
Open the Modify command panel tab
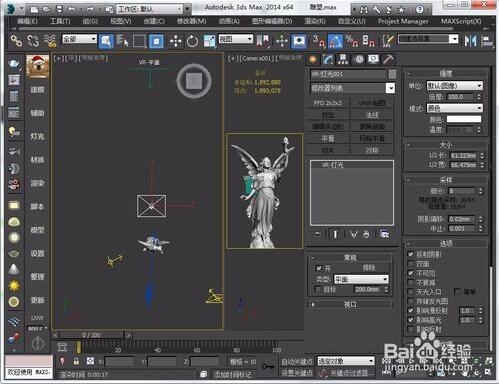pos(328,60)
